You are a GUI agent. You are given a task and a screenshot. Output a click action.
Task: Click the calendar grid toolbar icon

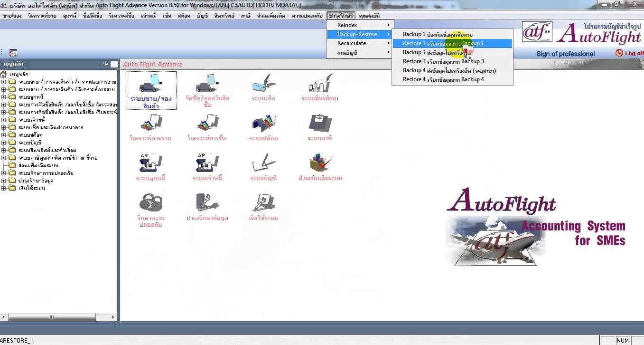[x=13, y=53]
